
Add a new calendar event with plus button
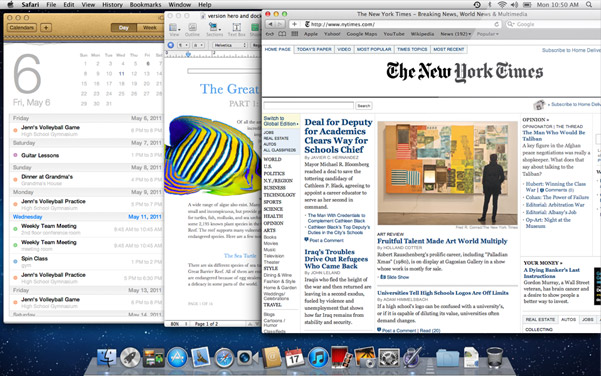pos(46,28)
